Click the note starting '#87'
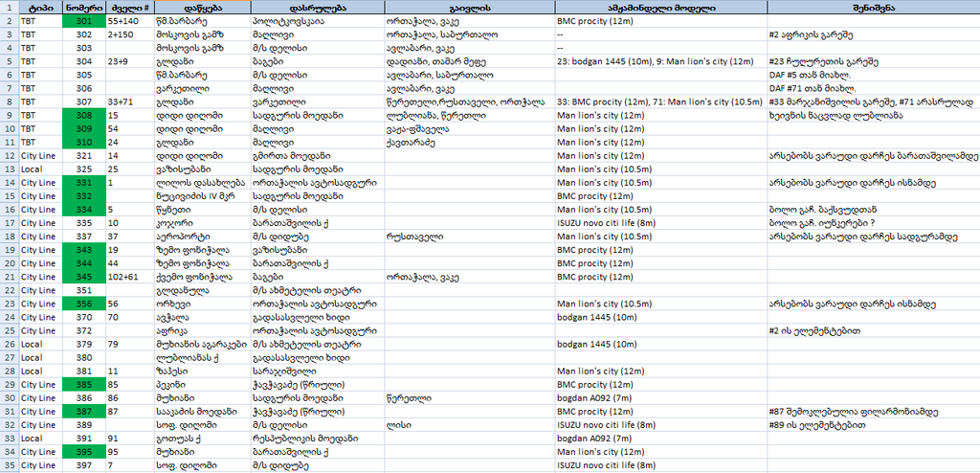The width and height of the screenshot is (980, 473). coord(873,412)
